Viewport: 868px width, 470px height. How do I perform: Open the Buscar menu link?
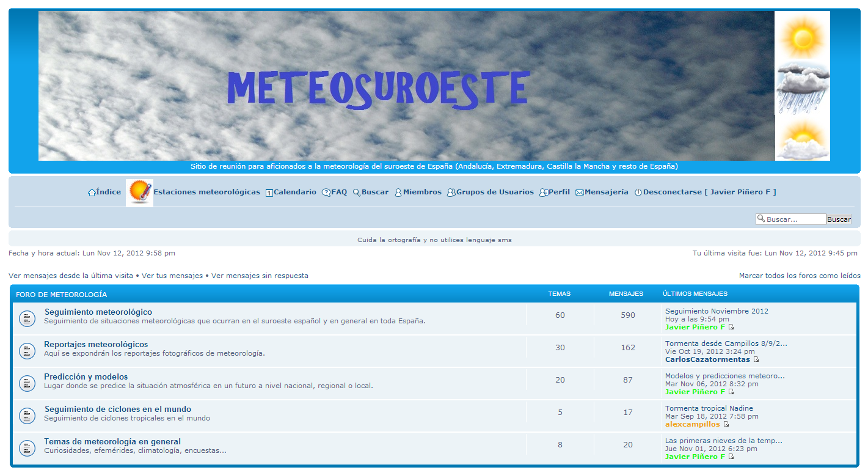(x=375, y=192)
